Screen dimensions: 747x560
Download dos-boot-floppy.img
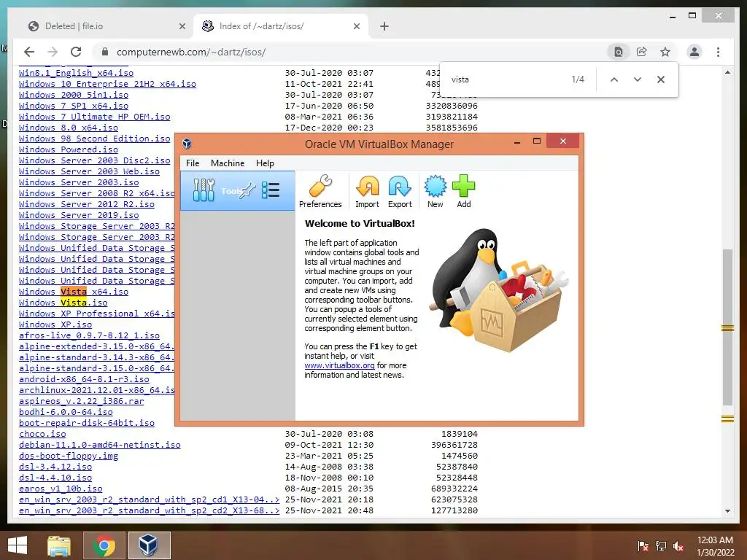[68, 456]
